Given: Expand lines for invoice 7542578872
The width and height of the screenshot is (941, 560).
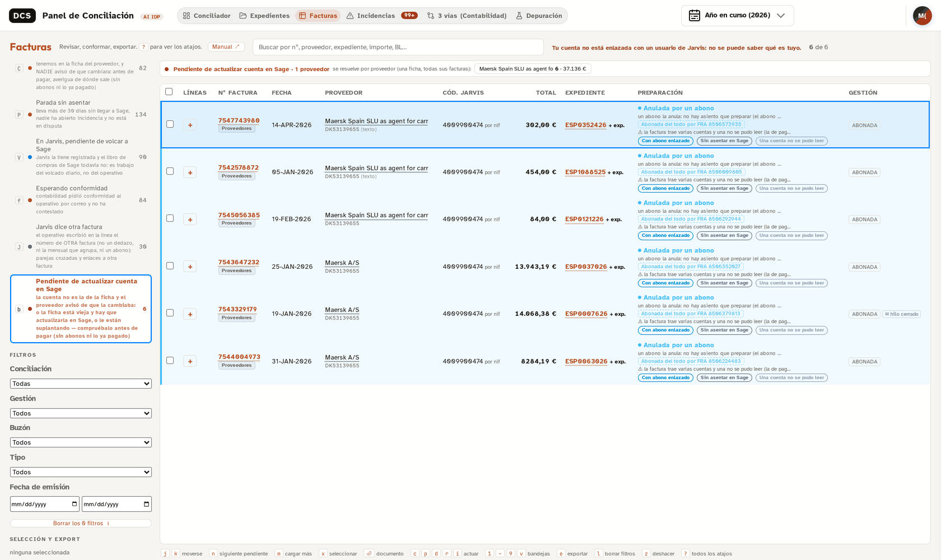Looking at the screenshot, I should pyautogui.click(x=190, y=172).
